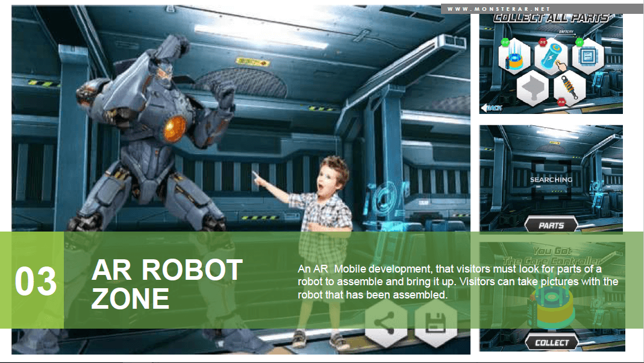This screenshot has height=363, width=644.
Task: Click the floppy disk save icon
Action: 436,323
